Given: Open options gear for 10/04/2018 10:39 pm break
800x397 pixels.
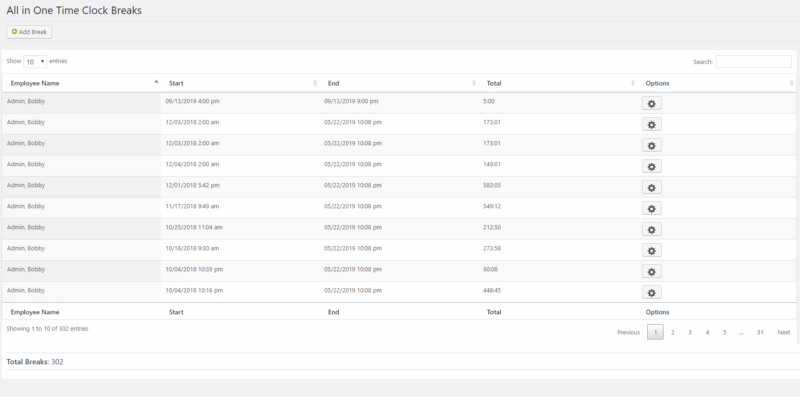Looking at the screenshot, I should pyautogui.click(x=652, y=271).
